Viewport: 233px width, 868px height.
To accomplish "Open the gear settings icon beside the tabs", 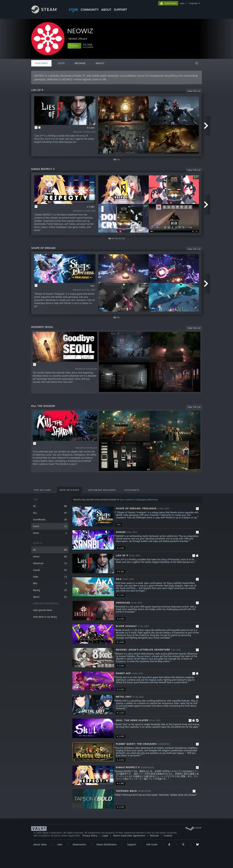I will 197,63.
